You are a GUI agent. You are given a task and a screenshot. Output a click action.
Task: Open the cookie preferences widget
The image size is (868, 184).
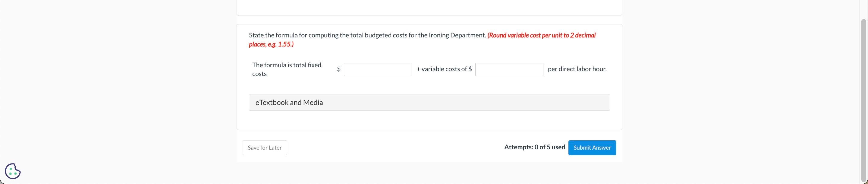12,171
